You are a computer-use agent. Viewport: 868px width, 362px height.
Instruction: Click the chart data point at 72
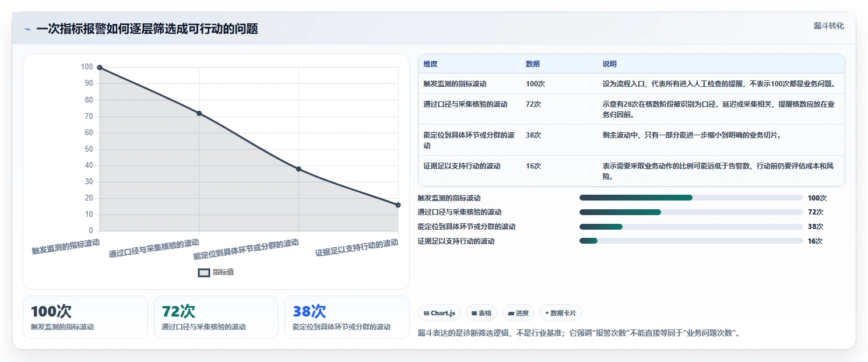pos(199,113)
